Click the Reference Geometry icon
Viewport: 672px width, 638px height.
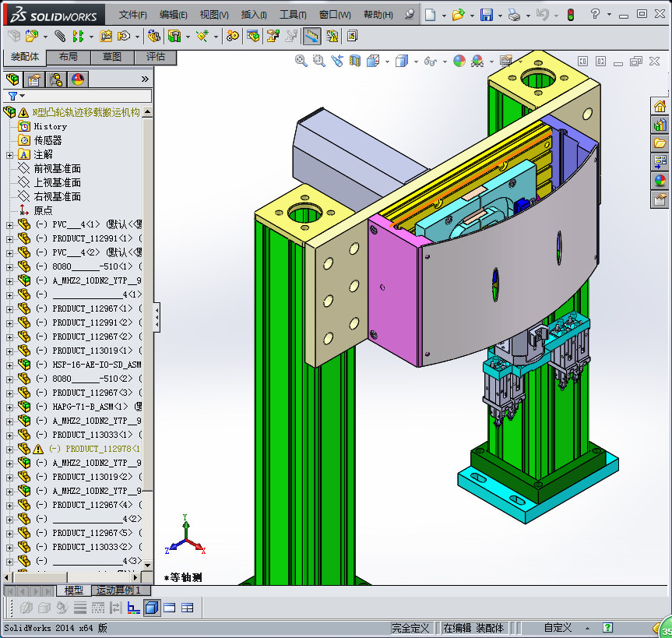click(202, 36)
